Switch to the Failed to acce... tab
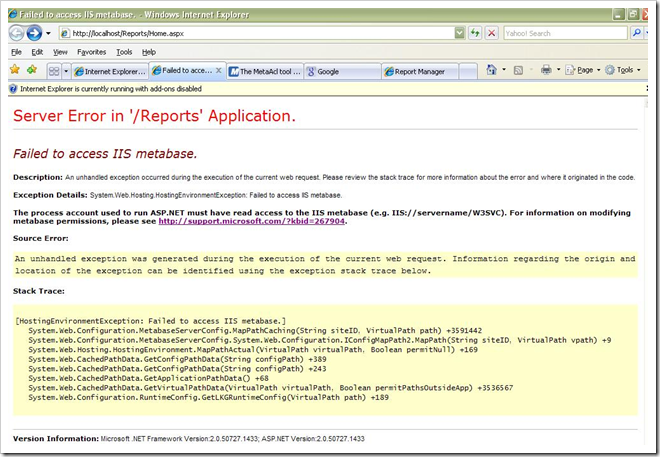Image resolution: width=660 pixels, height=457 pixels. (184, 71)
